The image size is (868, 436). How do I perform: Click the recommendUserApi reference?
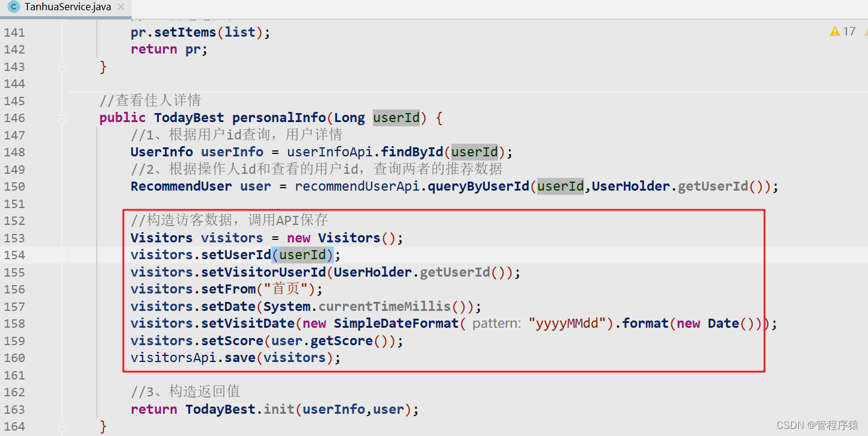[357, 186]
